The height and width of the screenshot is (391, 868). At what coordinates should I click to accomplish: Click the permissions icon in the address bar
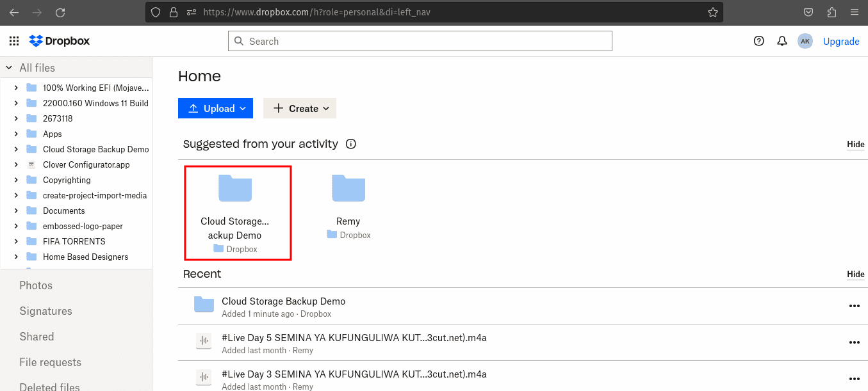(x=191, y=12)
